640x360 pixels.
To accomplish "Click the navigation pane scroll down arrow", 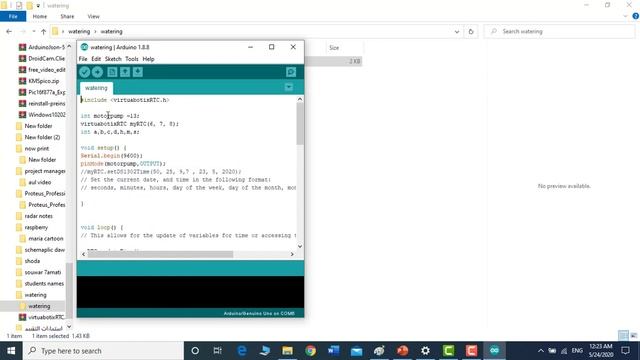I will (x=69, y=327).
